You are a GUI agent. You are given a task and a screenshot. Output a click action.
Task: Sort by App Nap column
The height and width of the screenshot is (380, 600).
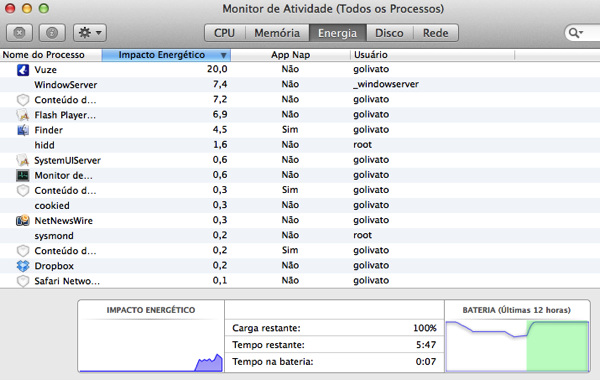pos(290,55)
